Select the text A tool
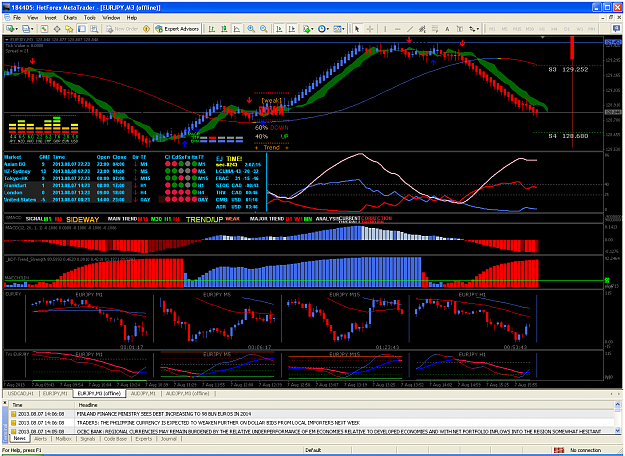 pos(447,29)
